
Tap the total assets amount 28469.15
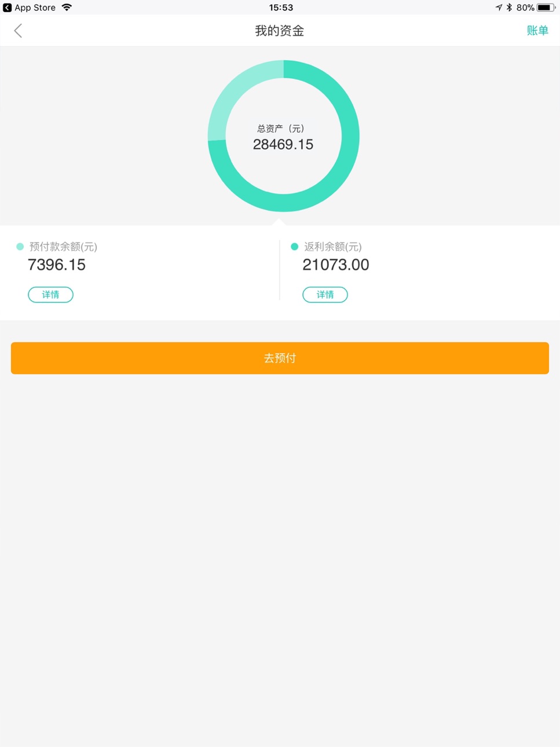click(x=283, y=145)
